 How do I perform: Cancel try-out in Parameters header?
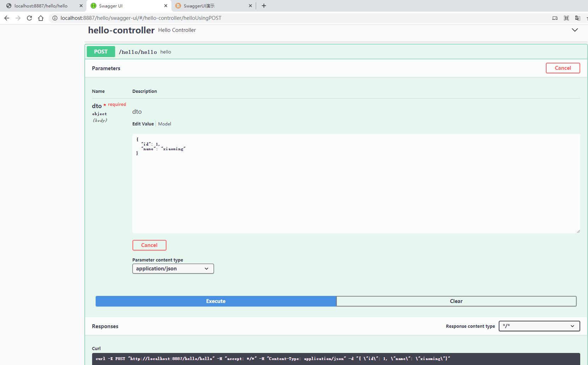click(x=562, y=68)
